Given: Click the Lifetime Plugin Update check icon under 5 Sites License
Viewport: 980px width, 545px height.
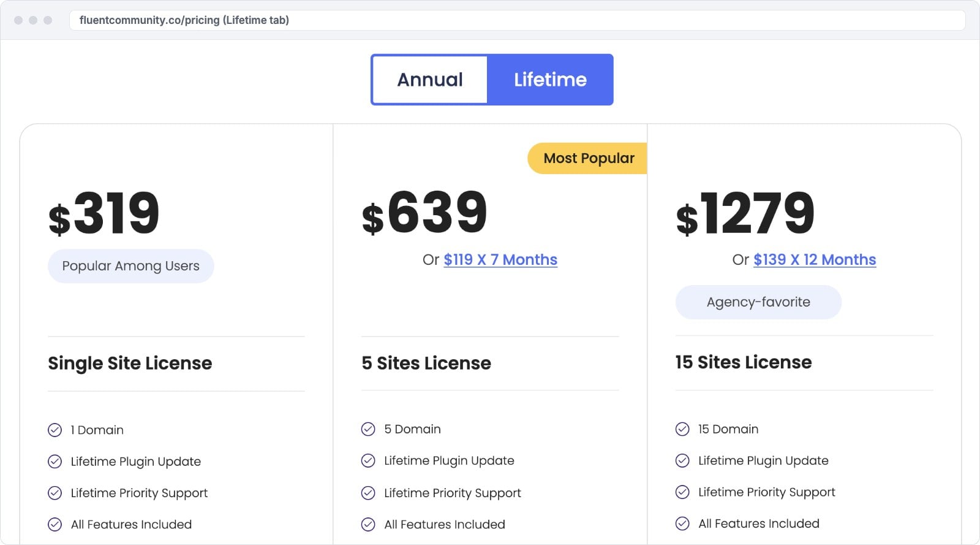Looking at the screenshot, I should (368, 460).
